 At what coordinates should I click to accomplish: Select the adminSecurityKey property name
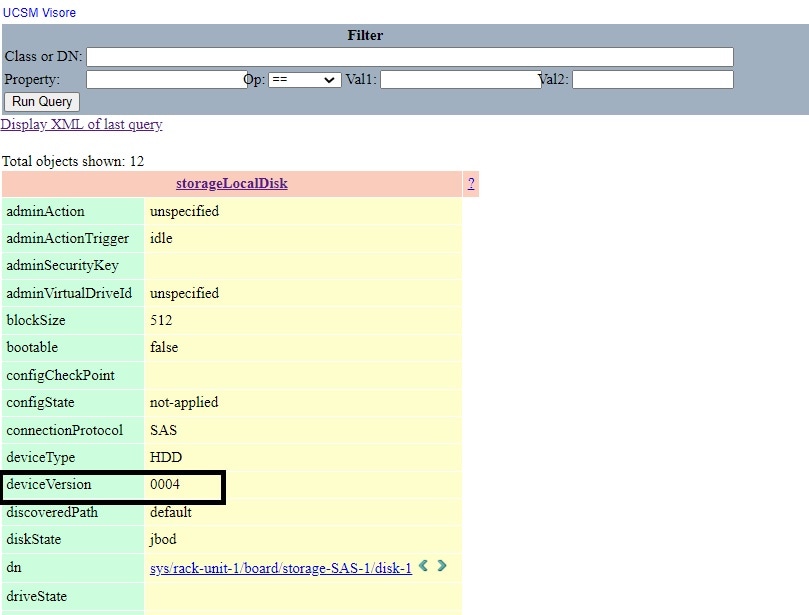coord(62,265)
